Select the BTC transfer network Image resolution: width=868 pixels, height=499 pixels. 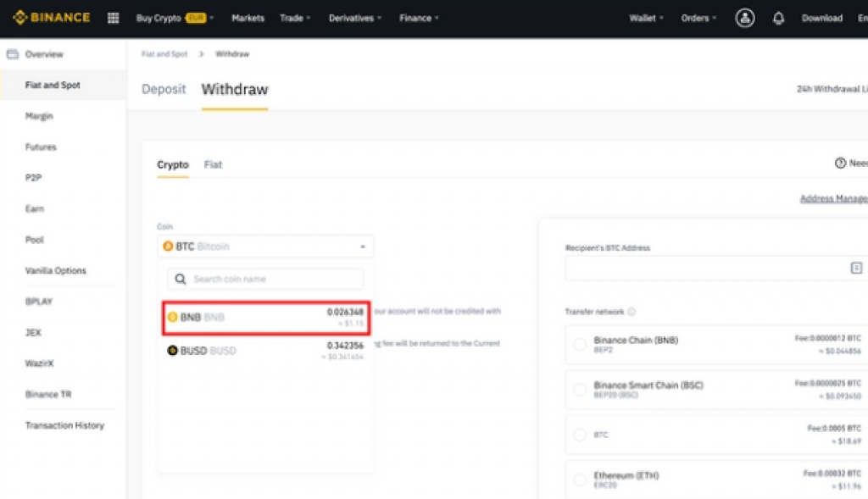pyautogui.click(x=716, y=435)
